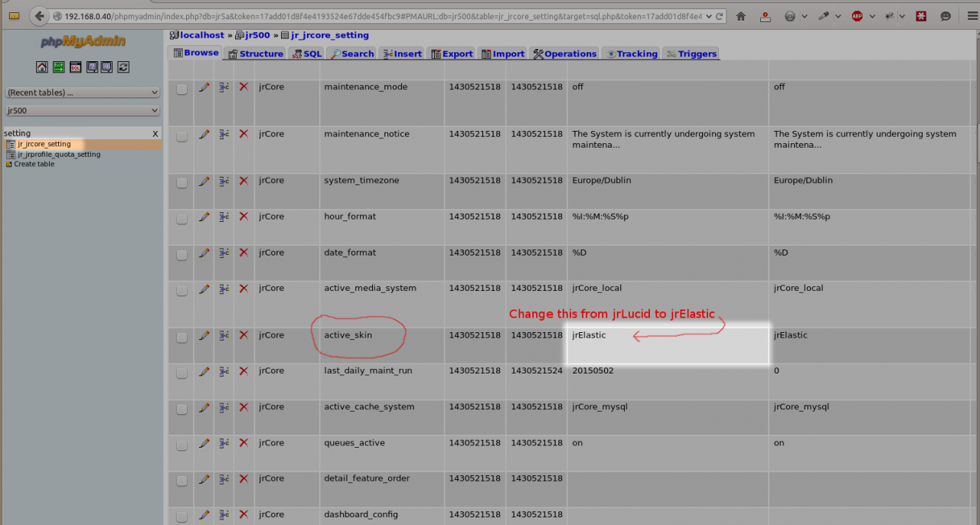Copy the last_daily_maint_run row

[224, 371]
